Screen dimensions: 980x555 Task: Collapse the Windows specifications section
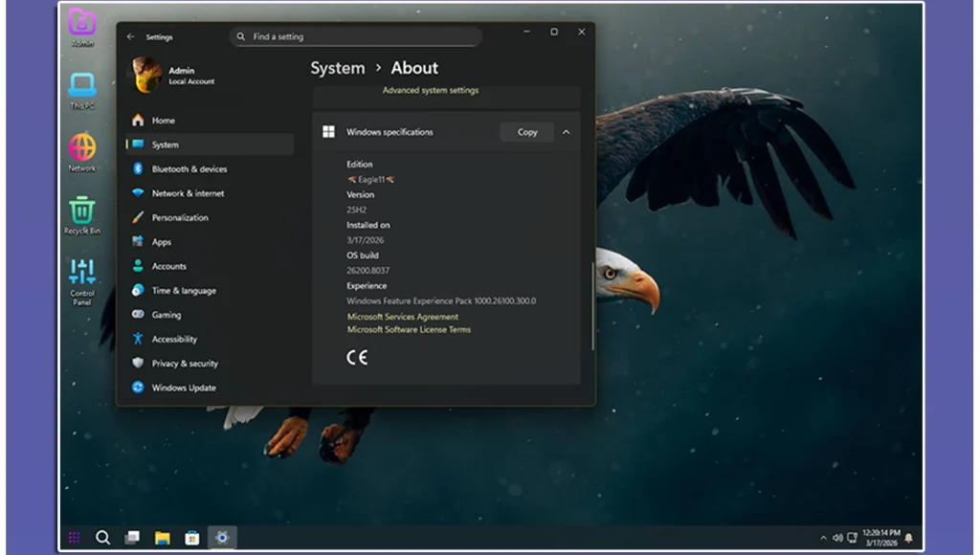pos(566,132)
